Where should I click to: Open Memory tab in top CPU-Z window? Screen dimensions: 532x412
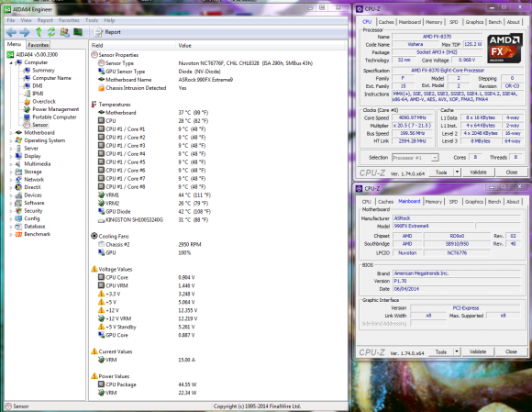434,22
